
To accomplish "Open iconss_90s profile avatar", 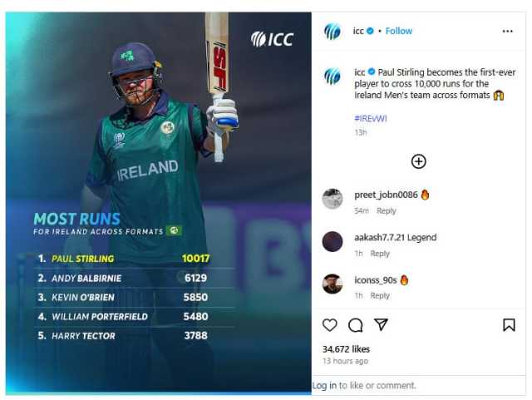I will pyautogui.click(x=332, y=284).
